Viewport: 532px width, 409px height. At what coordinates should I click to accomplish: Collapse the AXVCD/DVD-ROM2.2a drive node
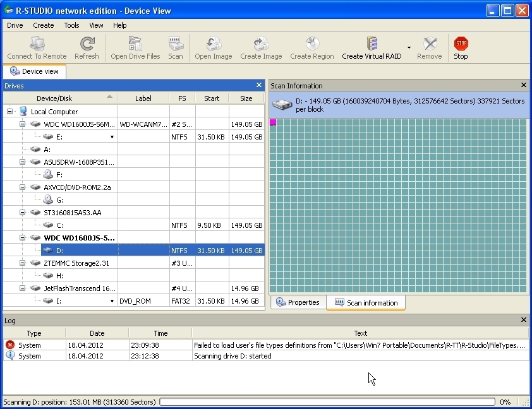[x=22, y=187]
